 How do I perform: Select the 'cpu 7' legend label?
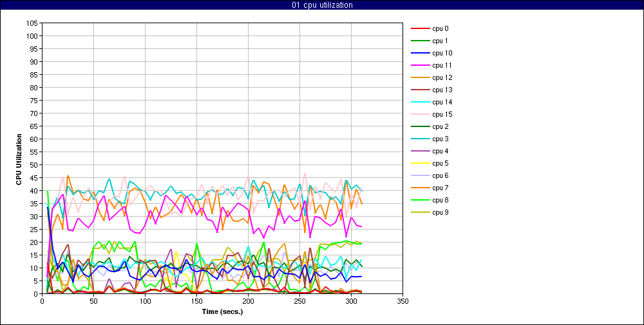pyautogui.click(x=440, y=188)
